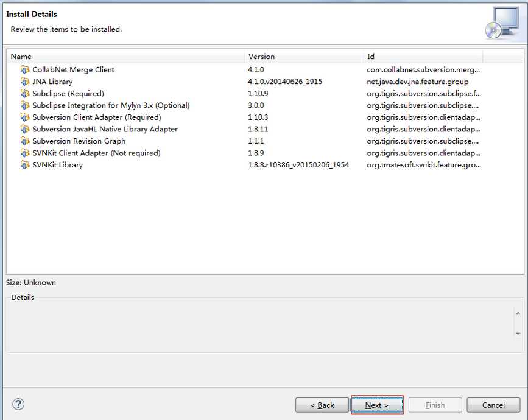Click the Subversion JavaHL Native Library icon
Viewport: 528px width, 420px height.
(x=25, y=129)
